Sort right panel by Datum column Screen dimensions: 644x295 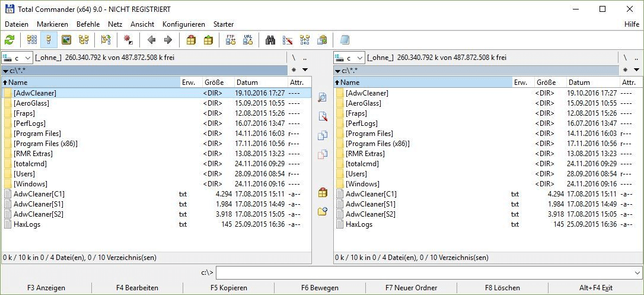(592, 83)
